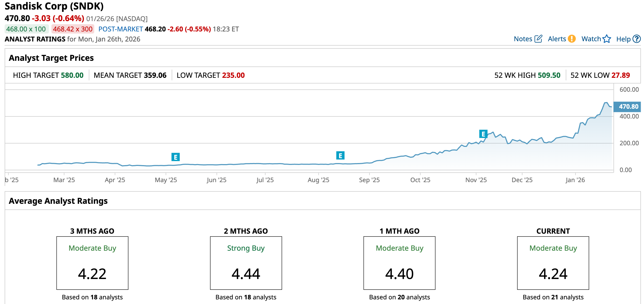Screen dimensions: 644x304
Task: Select the 1 MTH AGO rating box
Action: click(399, 263)
